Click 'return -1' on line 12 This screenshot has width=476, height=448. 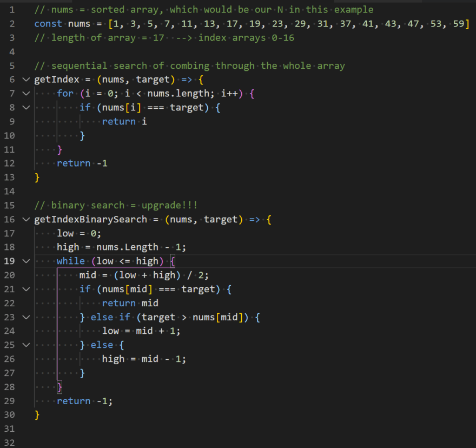click(x=82, y=163)
